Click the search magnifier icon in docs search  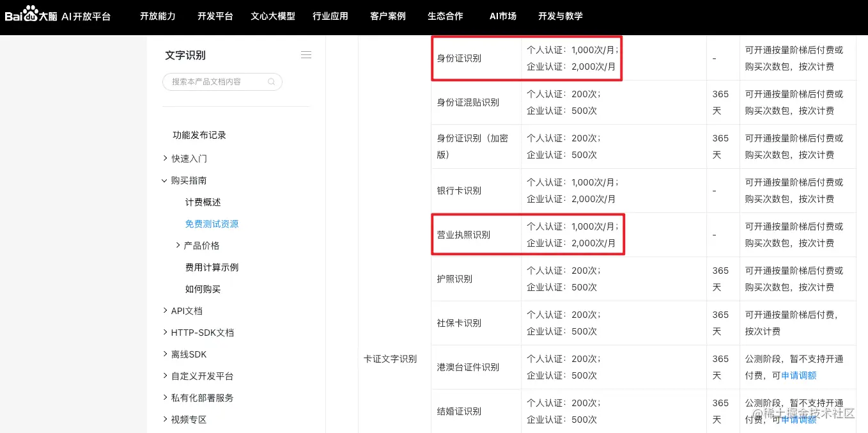[271, 82]
